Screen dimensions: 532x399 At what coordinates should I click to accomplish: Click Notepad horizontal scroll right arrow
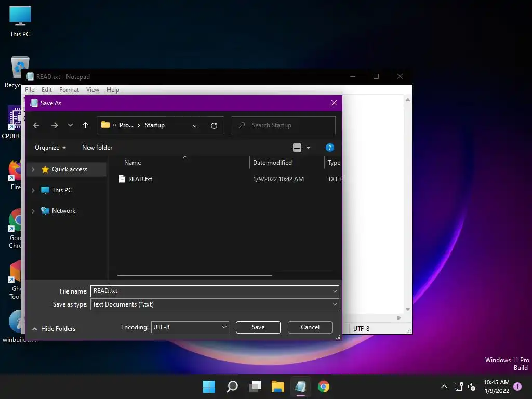399,318
